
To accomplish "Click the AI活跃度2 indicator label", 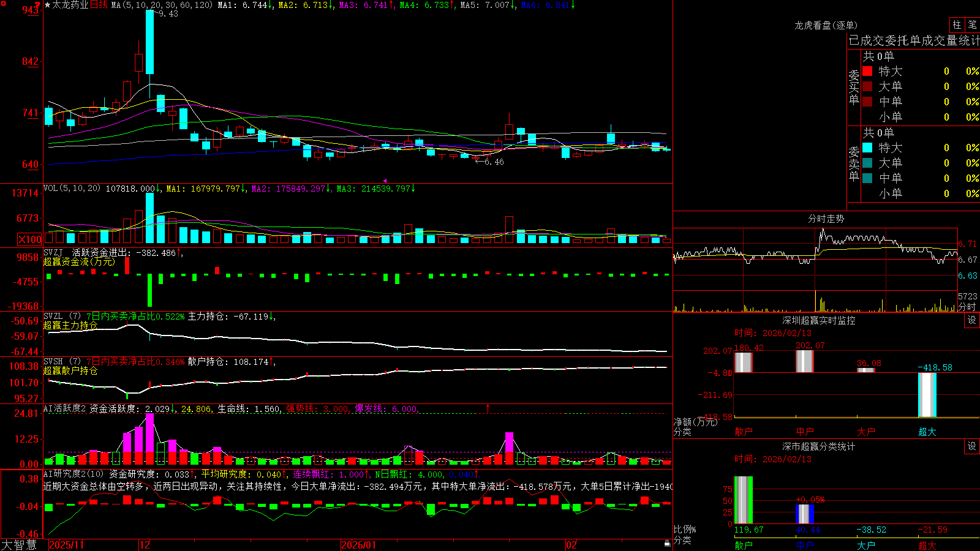I will [x=65, y=408].
